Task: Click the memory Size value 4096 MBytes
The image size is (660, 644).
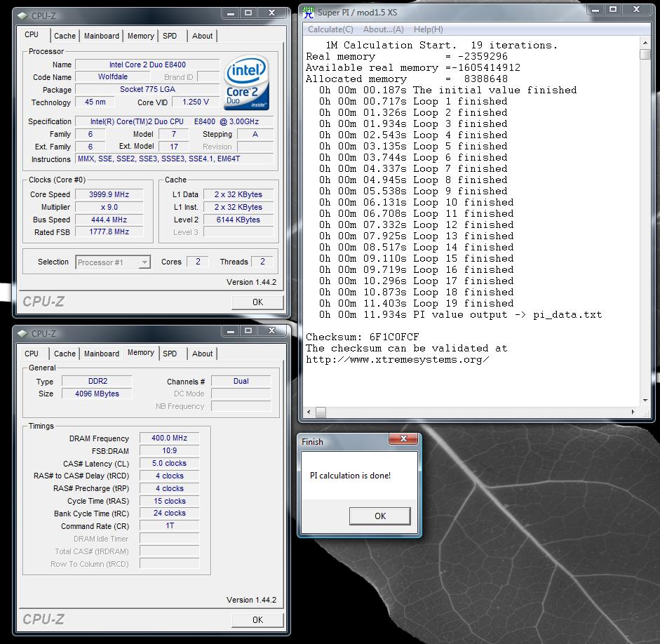Action: coord(97,394)
